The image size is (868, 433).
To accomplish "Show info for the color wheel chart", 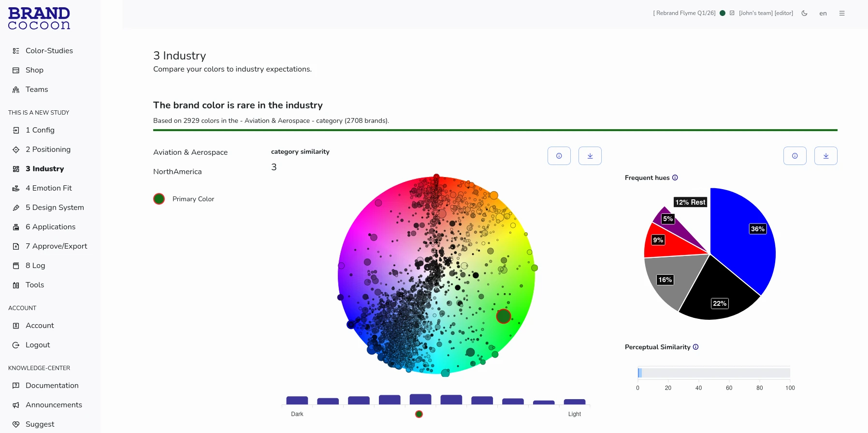I will 559,156.
